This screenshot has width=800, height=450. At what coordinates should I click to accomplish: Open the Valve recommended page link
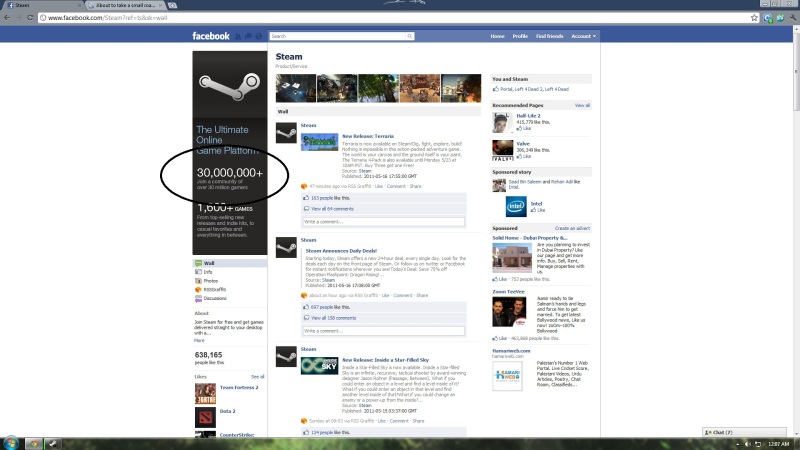click(x=523, y=144)
